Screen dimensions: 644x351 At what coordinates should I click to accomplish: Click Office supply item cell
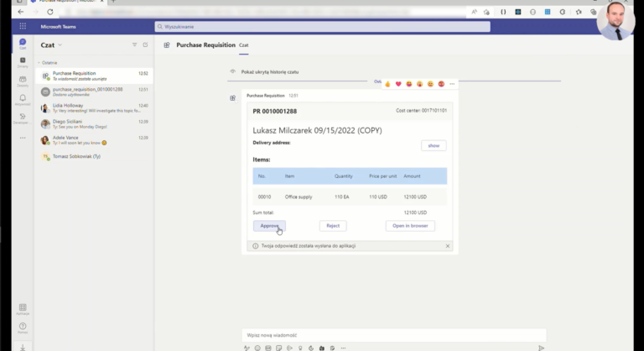(x=299, y=197)
